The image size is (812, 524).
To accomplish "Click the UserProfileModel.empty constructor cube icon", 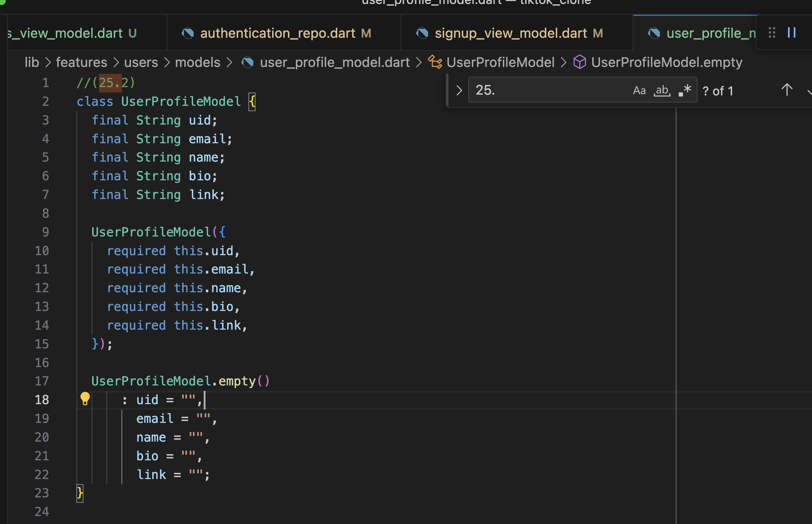I will [x=579, y=62].
